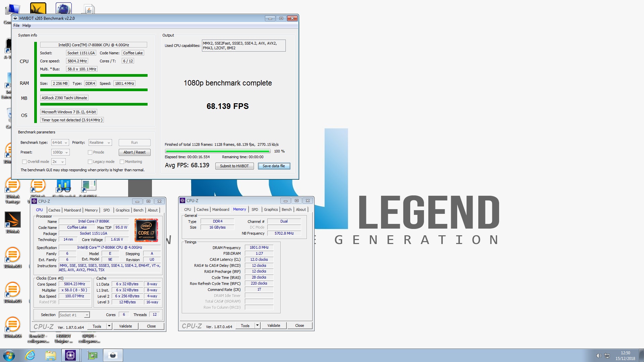Open the Overkill 2x multiplier dropdown
The image size is (644, 362).
pos(58,162)
